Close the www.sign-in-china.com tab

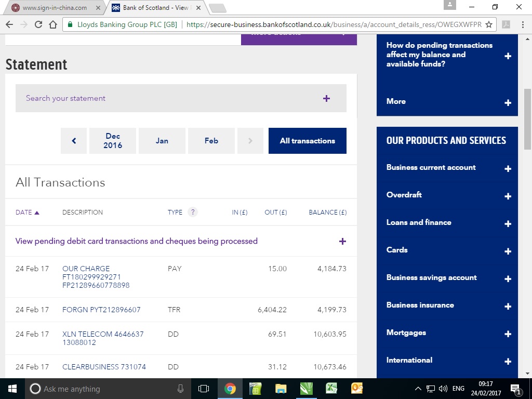tap(98, 8)
